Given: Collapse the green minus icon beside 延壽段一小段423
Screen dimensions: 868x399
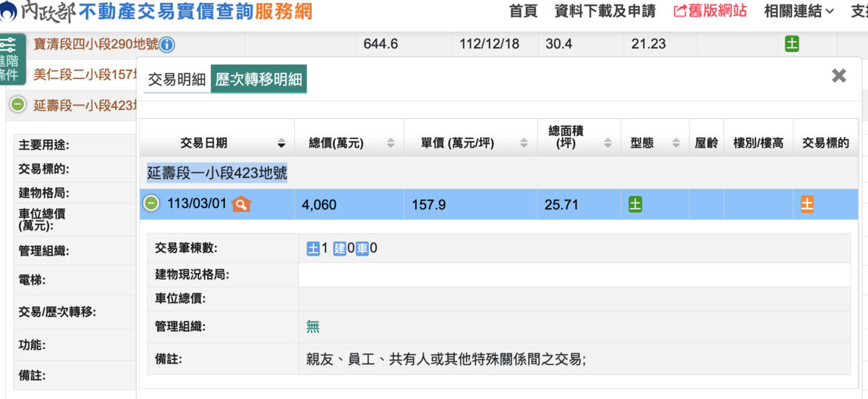Looking at the screenshot, I should point(18,105).
